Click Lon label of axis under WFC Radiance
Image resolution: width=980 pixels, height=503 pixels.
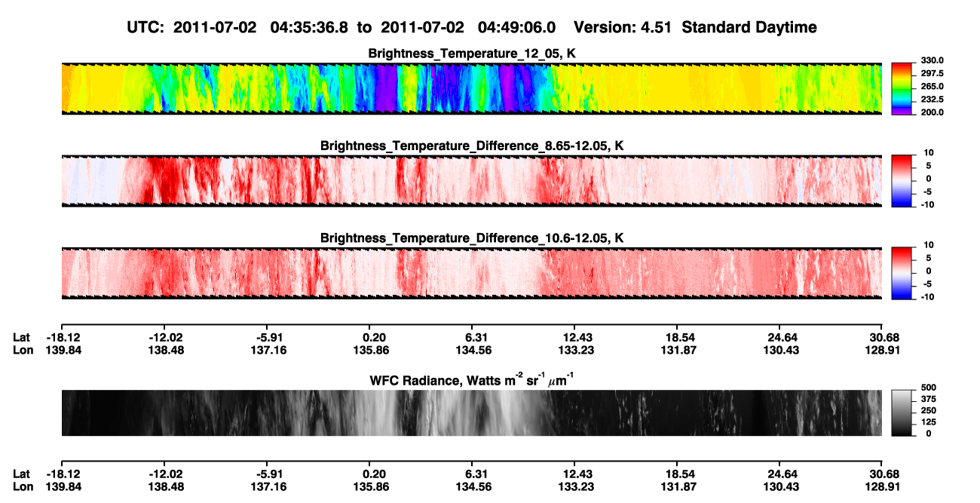tap(23, 487)
